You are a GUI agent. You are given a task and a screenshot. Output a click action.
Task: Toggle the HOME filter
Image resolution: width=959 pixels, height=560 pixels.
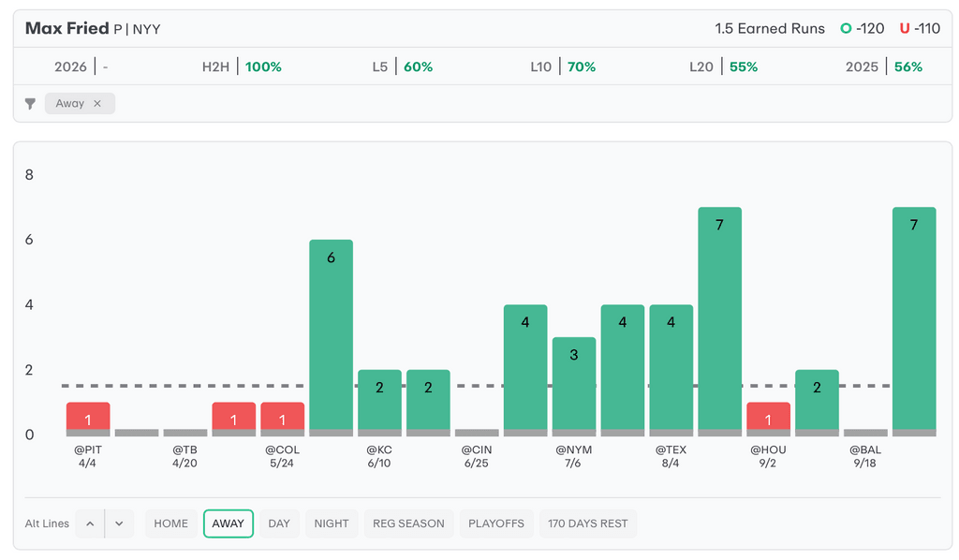click(x=170, y=523)
